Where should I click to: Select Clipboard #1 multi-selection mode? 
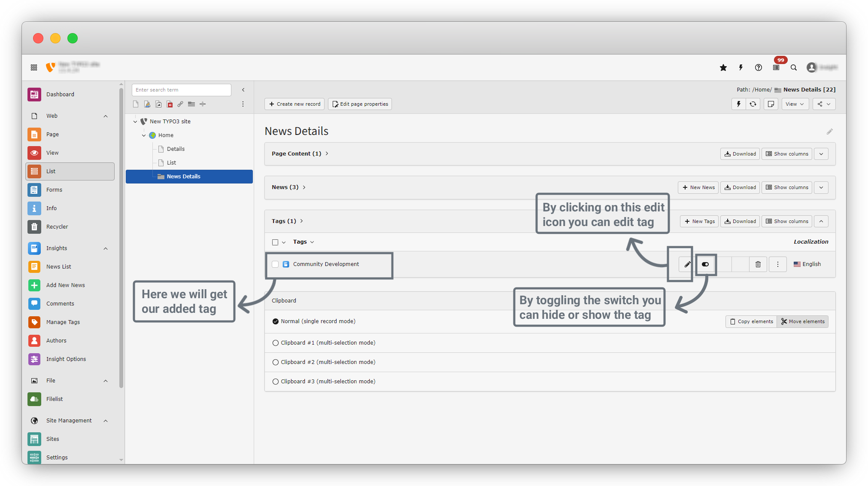click(276, 343)
